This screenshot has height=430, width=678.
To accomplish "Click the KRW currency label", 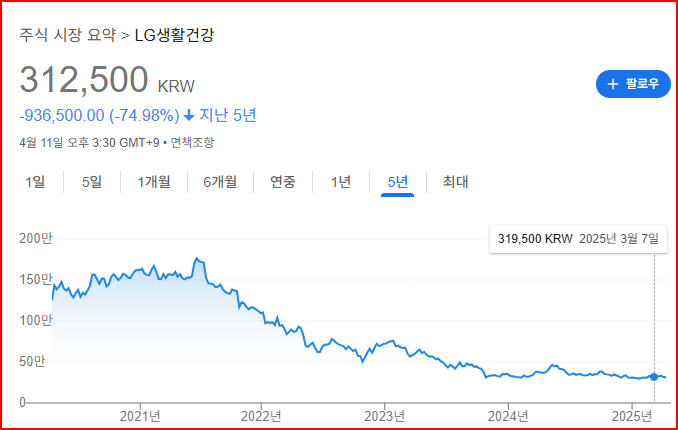I will tap(176, 86).
